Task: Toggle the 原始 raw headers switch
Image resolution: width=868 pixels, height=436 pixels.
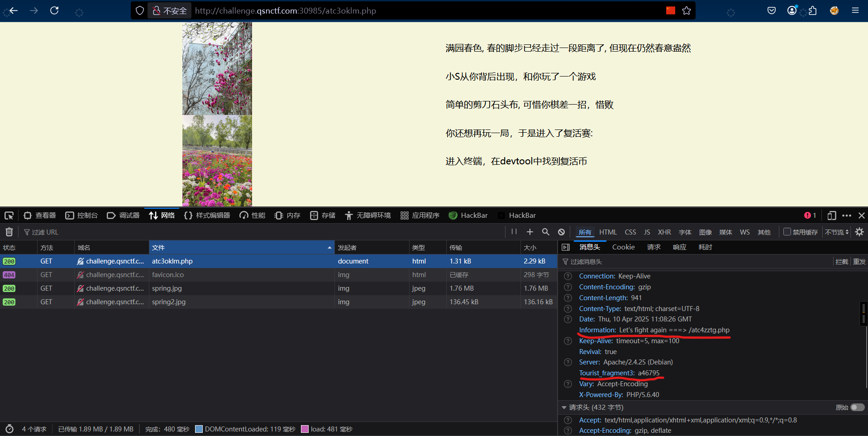Action: (x=857, y=407)
